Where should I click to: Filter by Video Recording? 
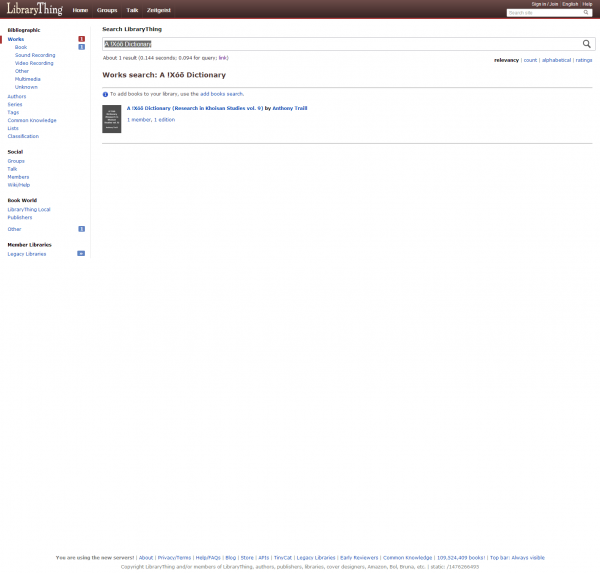click(x=34, y=63)
